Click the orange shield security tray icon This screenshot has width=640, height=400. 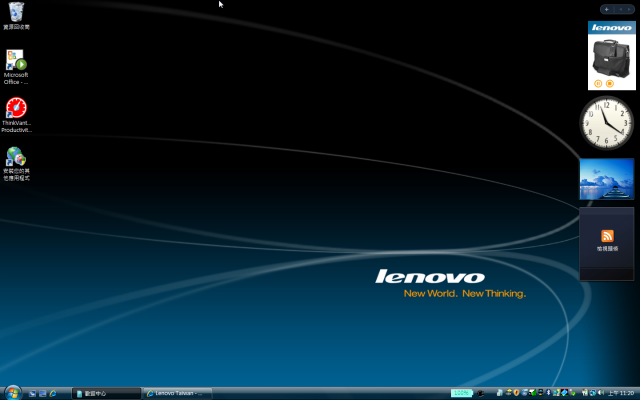[516, 393]
